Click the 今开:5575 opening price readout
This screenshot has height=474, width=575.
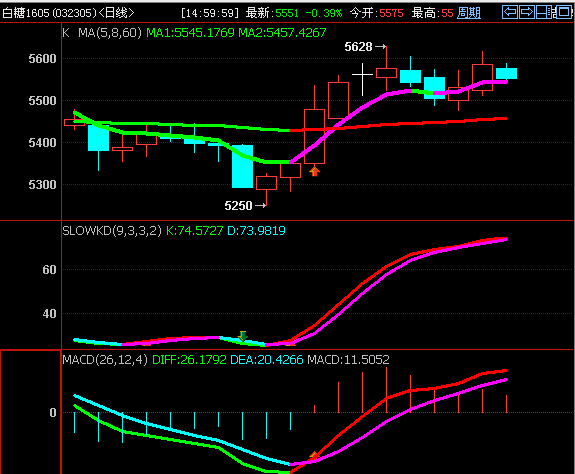(x=376, y=13)
